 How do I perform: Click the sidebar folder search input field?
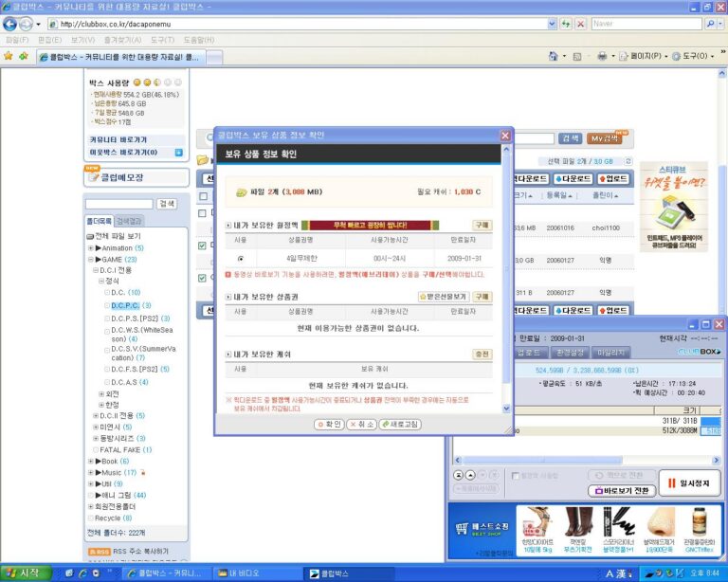pos(119,204)
